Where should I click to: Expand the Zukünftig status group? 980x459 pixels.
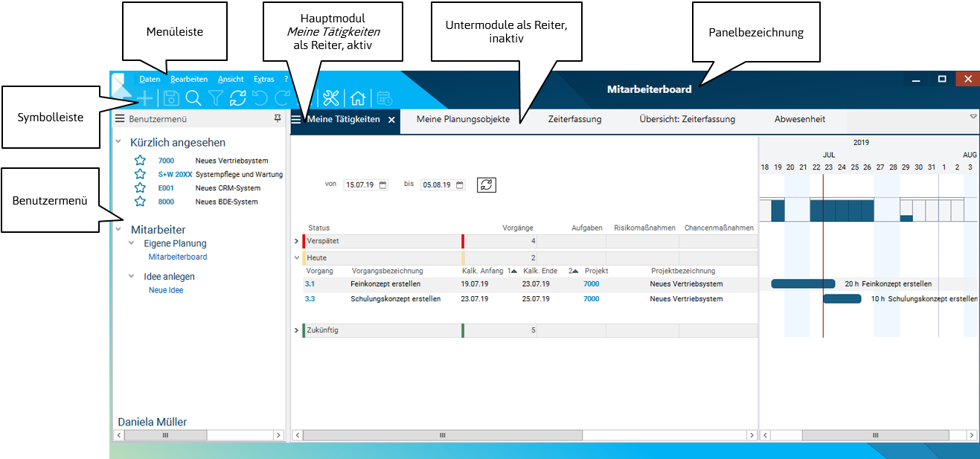click(x=297, y=330)
